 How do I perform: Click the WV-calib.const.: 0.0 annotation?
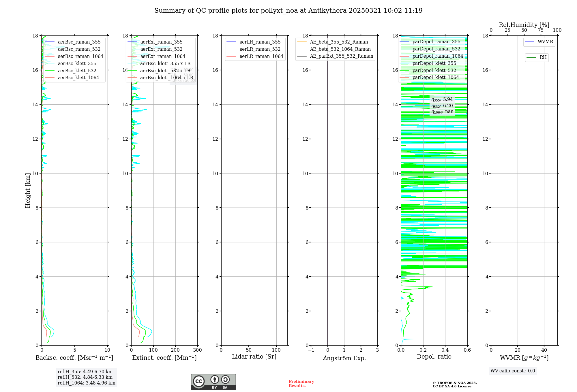(513, 371)
